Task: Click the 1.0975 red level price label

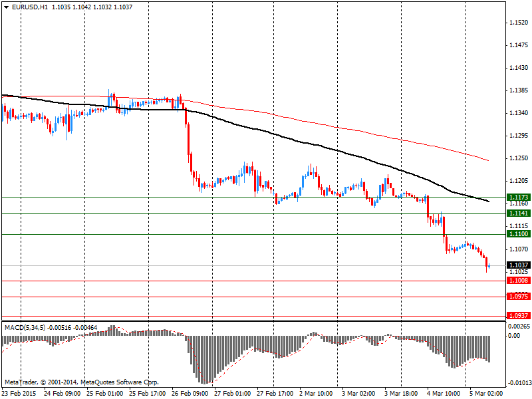Action: [519, 296]
